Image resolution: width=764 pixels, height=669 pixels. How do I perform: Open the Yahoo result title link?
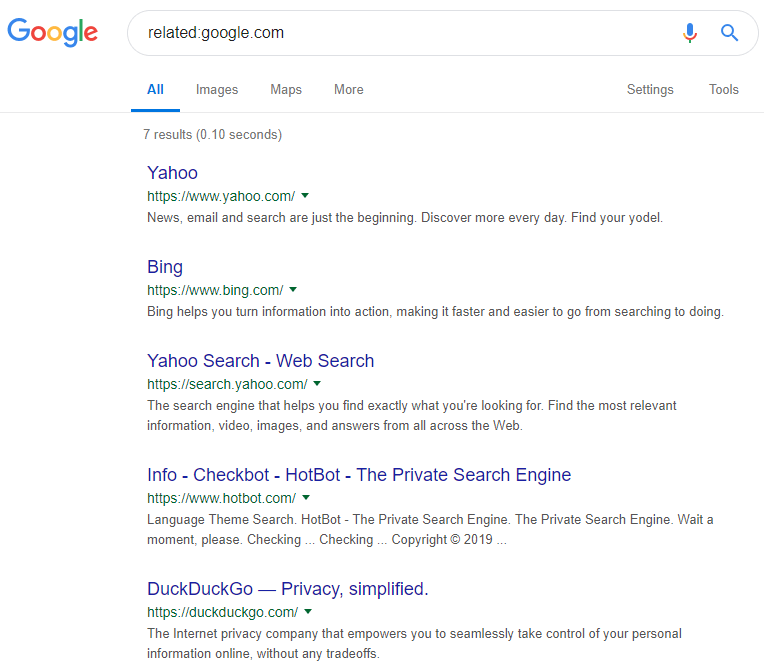172,173
